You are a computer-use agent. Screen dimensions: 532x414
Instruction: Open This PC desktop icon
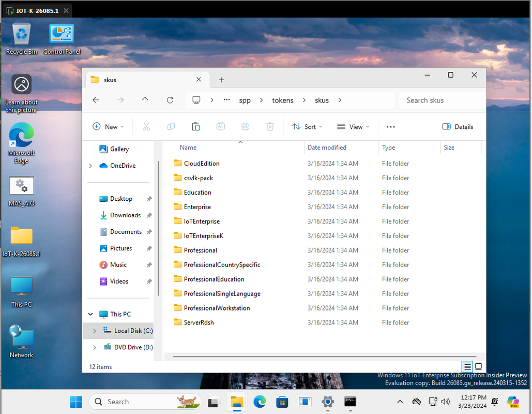(21, 292)
